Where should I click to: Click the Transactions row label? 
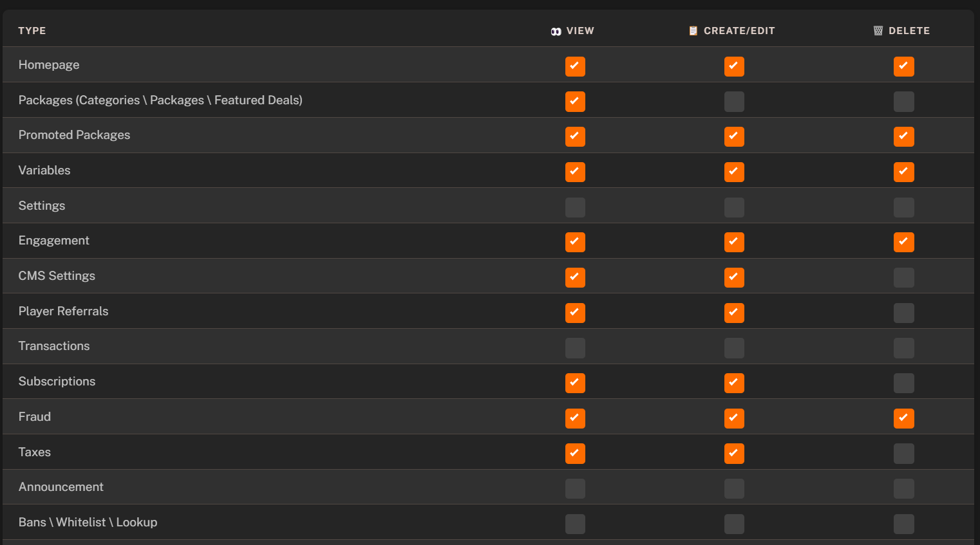tap(54, 346)
